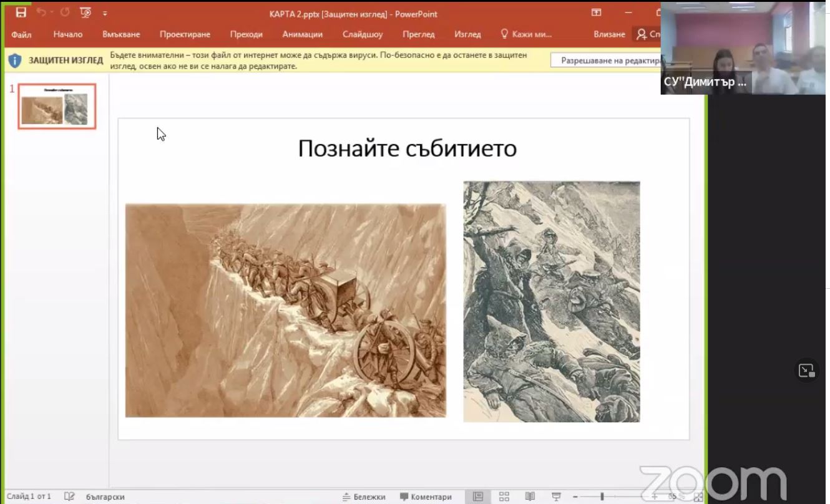Toggle the Коментари comments pane
This screenshot has width=830, height=504.
(426, 497)
